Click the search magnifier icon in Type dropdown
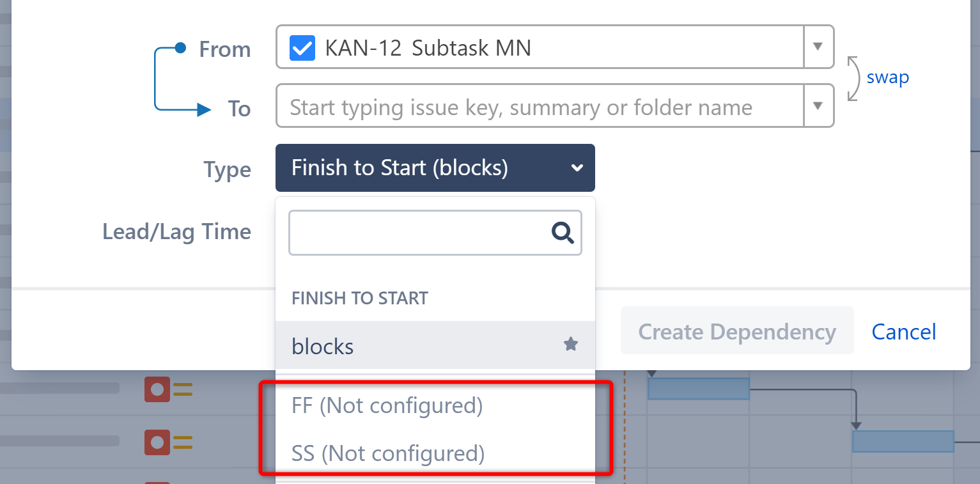Screen dimensions: 980x484 click(563, 233)
